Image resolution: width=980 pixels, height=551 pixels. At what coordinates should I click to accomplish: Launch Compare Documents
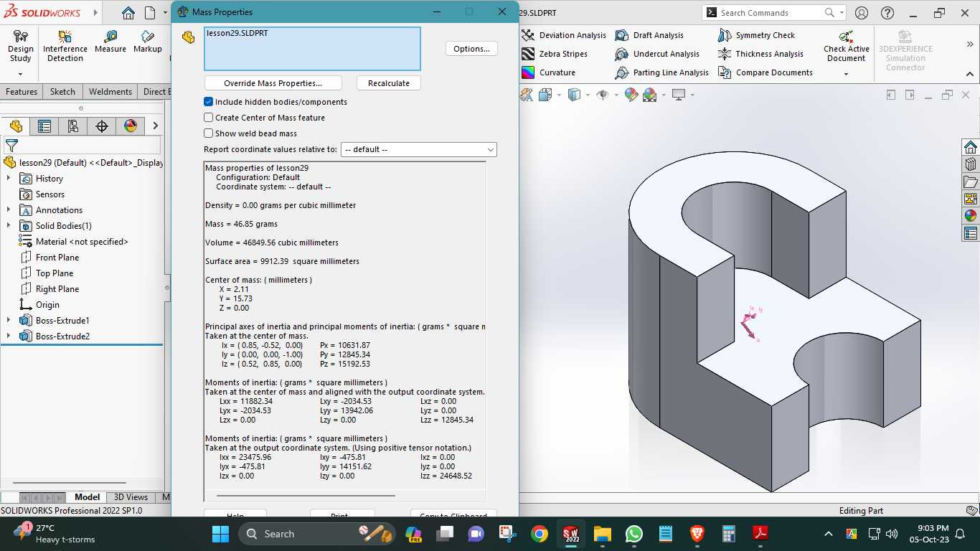pos(765,72)
